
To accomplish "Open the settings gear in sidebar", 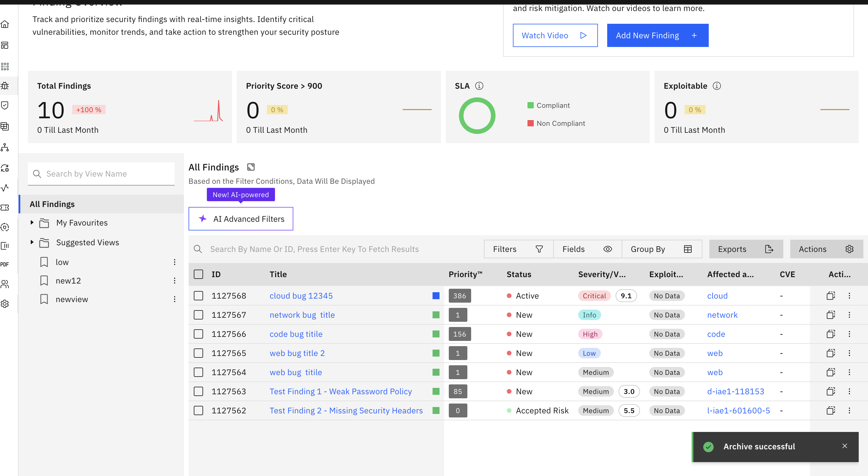I will coord(5,304).
